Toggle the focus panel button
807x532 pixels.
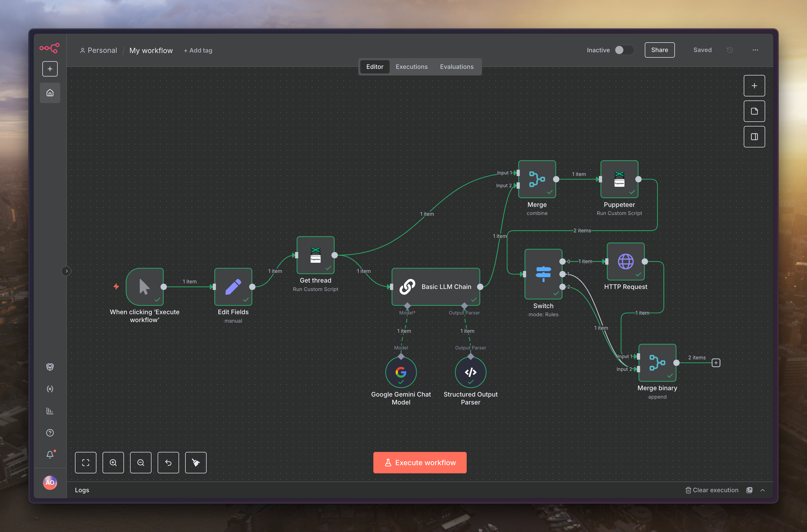[x=754, y=137]
